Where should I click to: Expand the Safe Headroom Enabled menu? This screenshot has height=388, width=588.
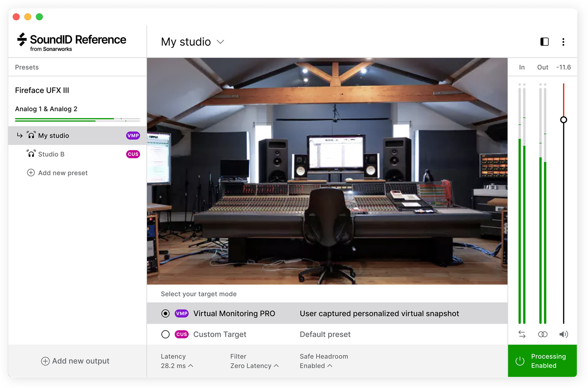316,366
